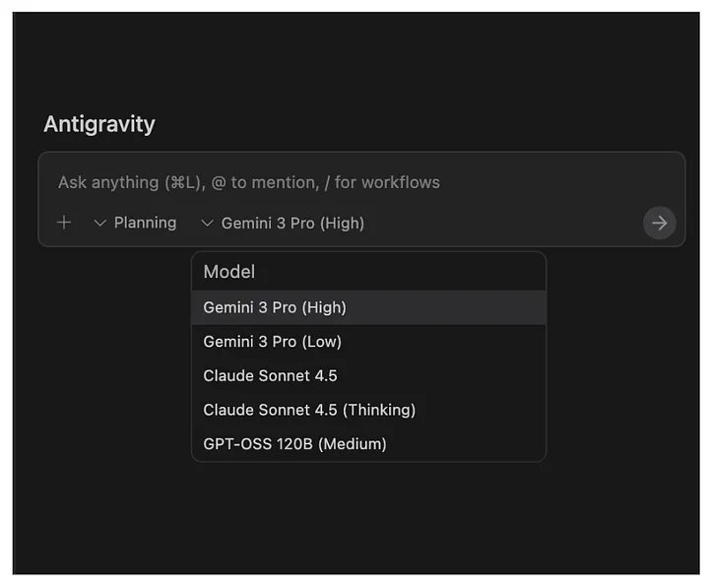Click the model name text in the chat toolbar

coord(292,224)
